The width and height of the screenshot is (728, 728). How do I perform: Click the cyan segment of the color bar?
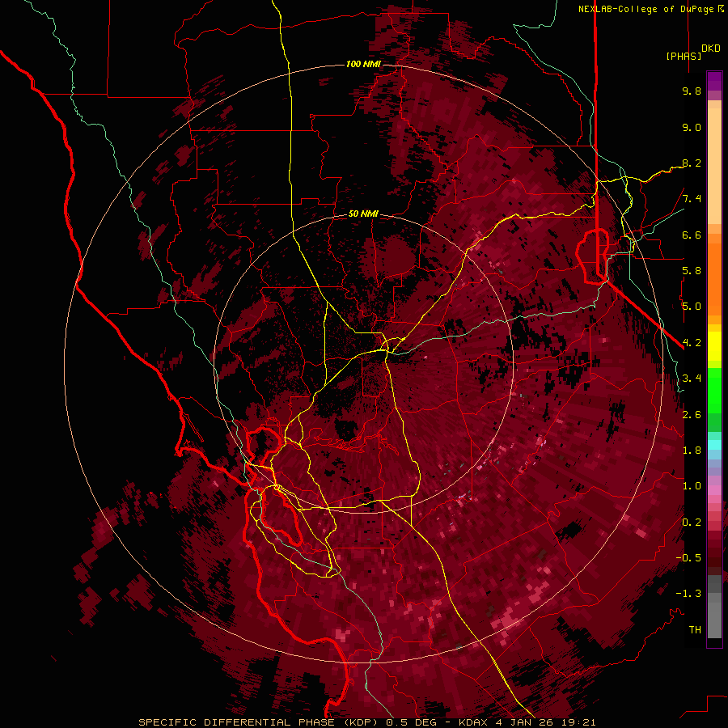click(x=714, y=445)
